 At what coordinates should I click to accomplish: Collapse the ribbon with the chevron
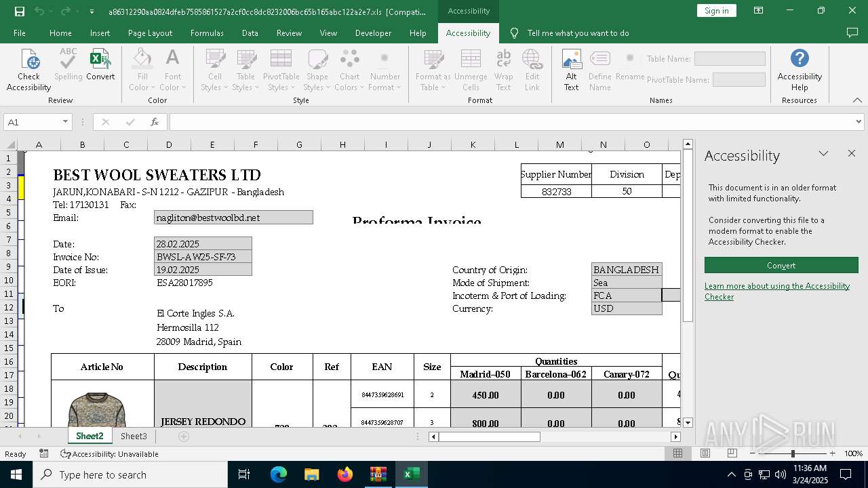857,100
